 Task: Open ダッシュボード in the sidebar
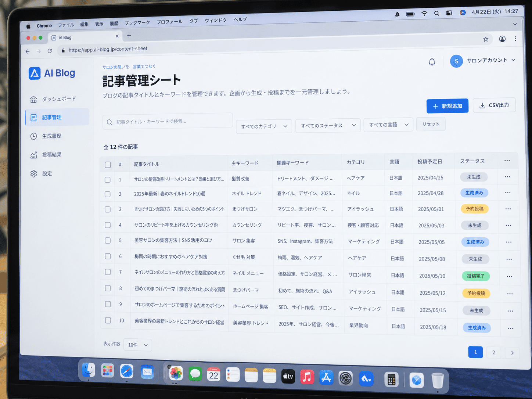53,99
